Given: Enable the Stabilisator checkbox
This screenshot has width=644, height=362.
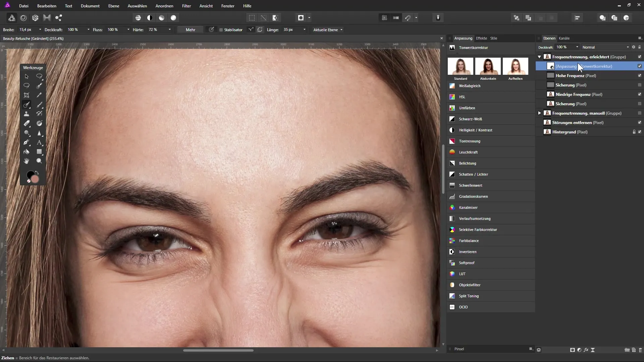Looking at the screenshot, I should point(221,30).
